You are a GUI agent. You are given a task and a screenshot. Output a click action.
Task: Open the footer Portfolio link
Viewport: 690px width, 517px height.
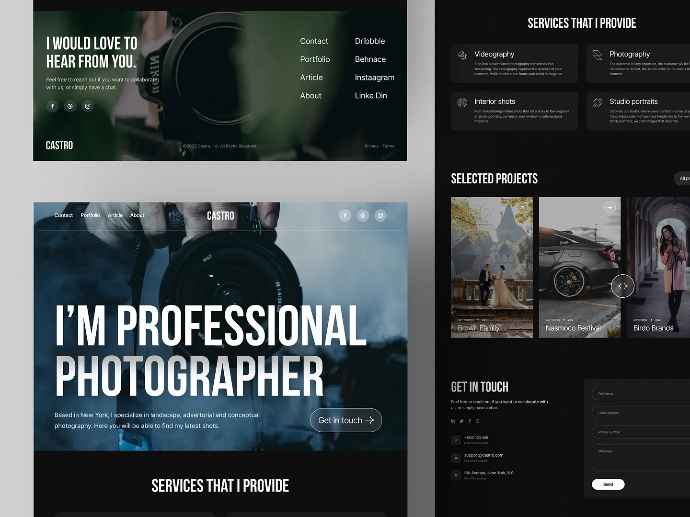pos(315,59)
